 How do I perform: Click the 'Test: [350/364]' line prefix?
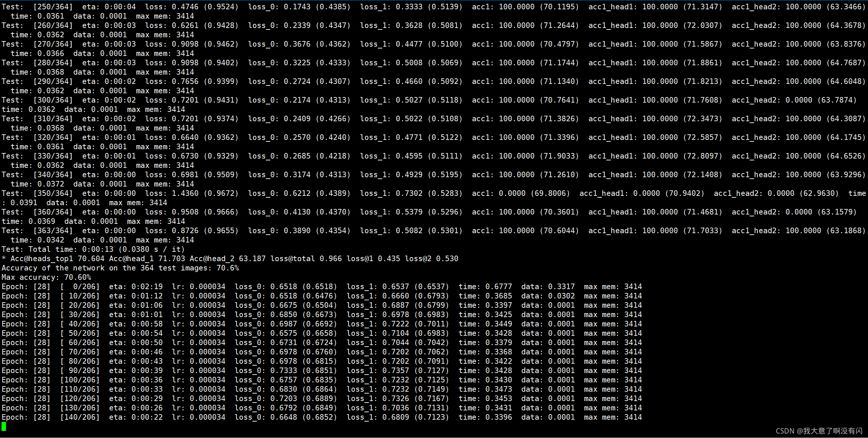[37, 193]
